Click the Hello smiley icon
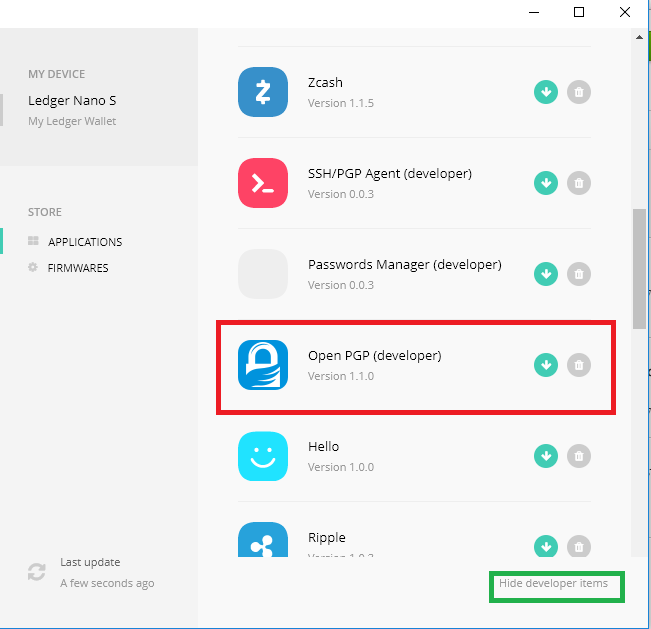The width and height of the screenshot is (651, 629). coord(263,456)
